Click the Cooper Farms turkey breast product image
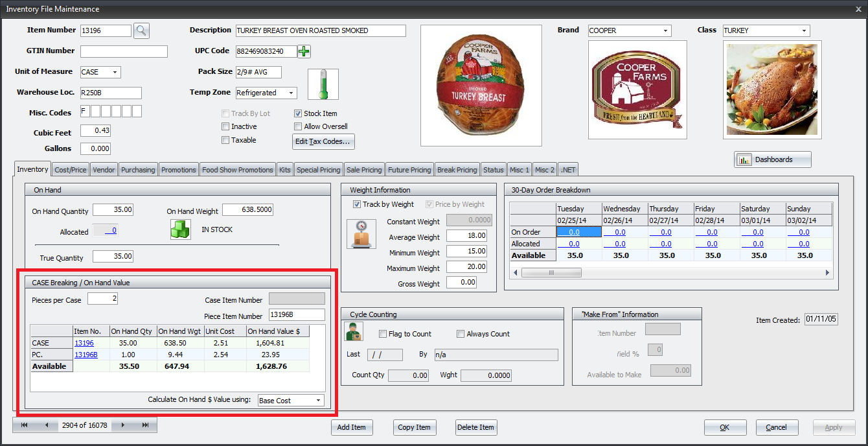Image resolution: width=868 pixels, height=446 pixels. [x=481, y=84]
